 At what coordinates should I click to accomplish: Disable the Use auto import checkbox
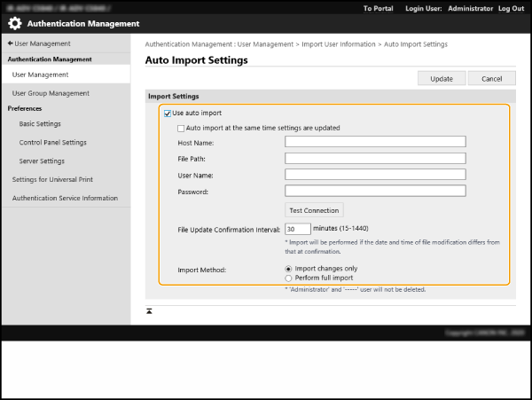(x=167, y=114)
